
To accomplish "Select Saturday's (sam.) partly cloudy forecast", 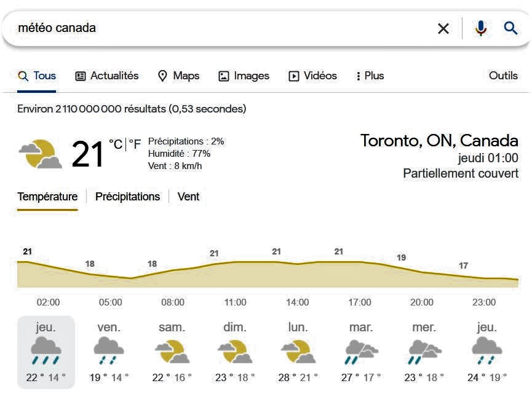I will point(172,351).
